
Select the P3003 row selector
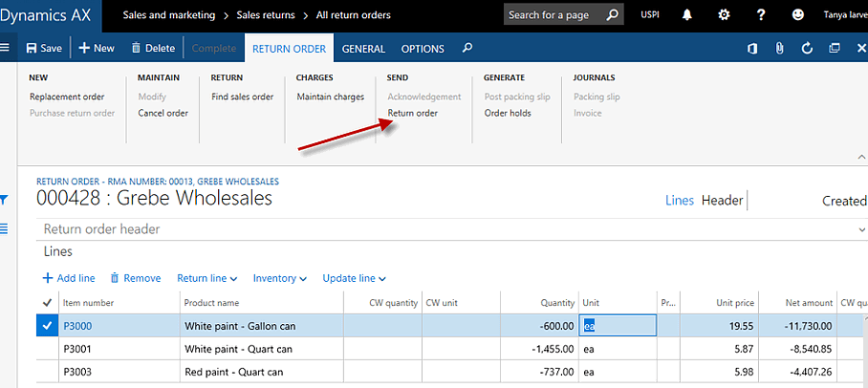[48, 372]
